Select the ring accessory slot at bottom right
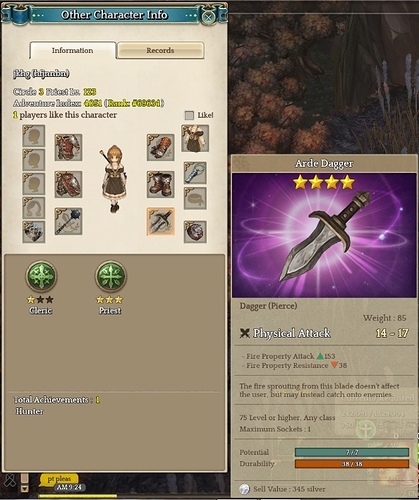The height and width of the screenshot is (500, 419). pos(195,232)
